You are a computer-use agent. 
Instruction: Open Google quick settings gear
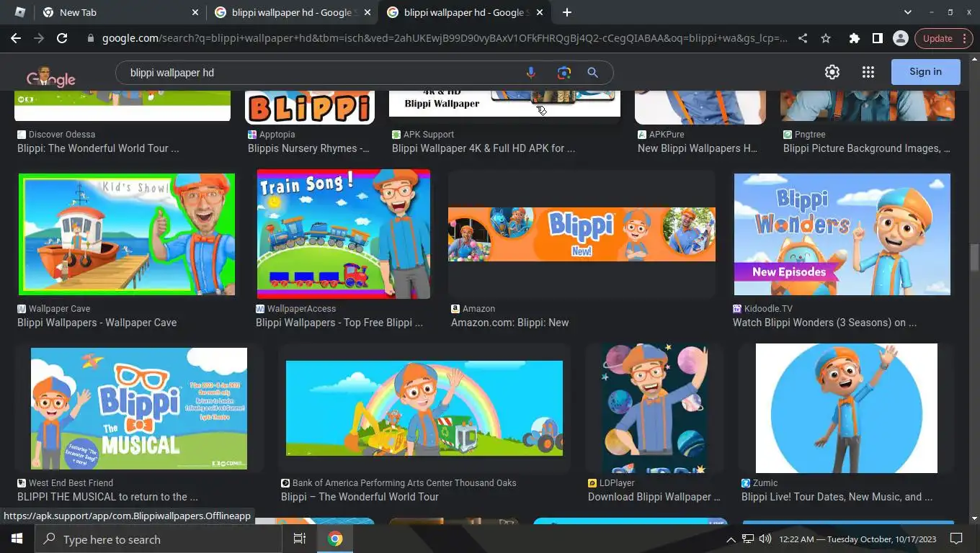[x=832, y=72]
